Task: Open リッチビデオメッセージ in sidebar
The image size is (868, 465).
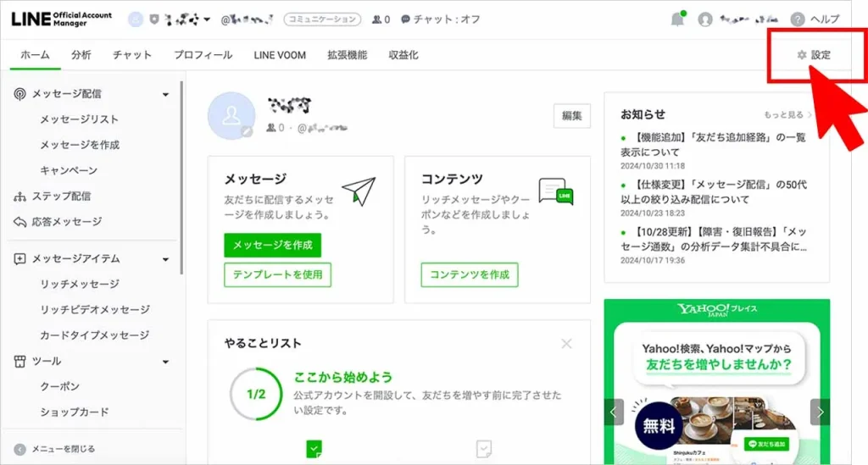Action: click(95, 310)
